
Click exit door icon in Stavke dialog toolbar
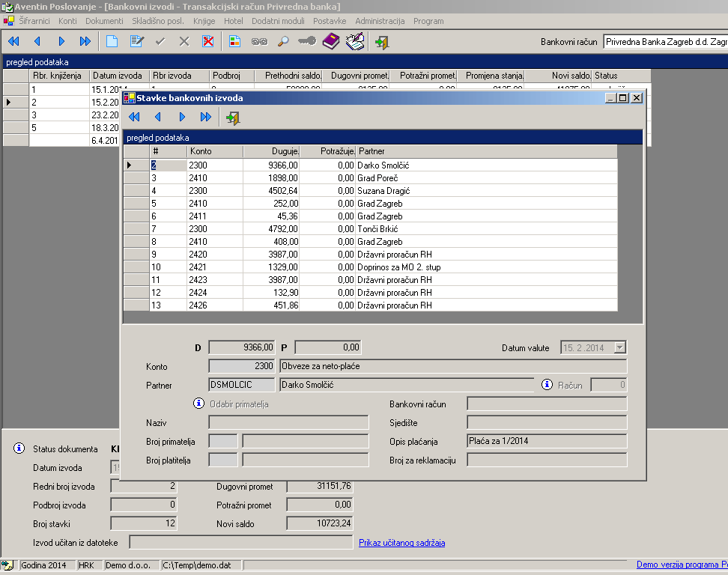pyautogui.click(x=233, y=117)
